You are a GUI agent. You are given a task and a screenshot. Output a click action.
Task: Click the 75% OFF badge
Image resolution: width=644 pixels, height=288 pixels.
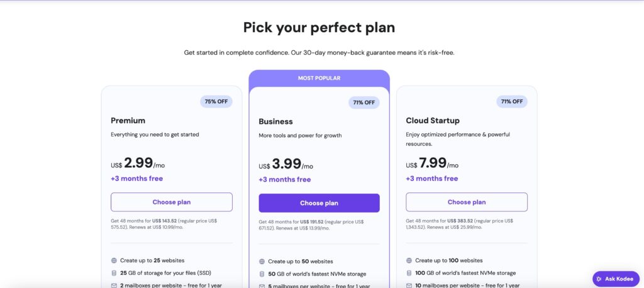coord(216,101)
